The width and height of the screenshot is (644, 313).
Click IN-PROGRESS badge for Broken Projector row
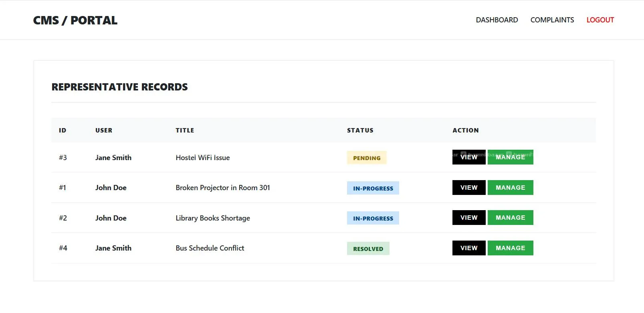373,188
